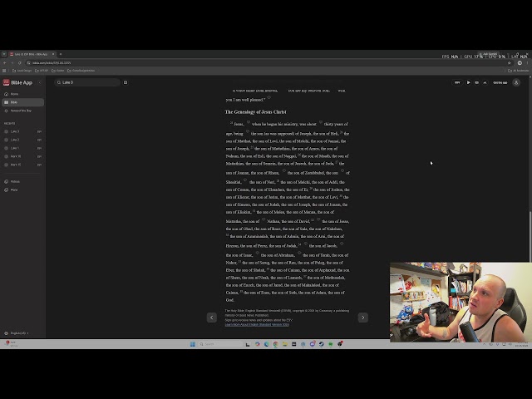Go forward in browser history
532x399 pixels.
coord(12,63)
